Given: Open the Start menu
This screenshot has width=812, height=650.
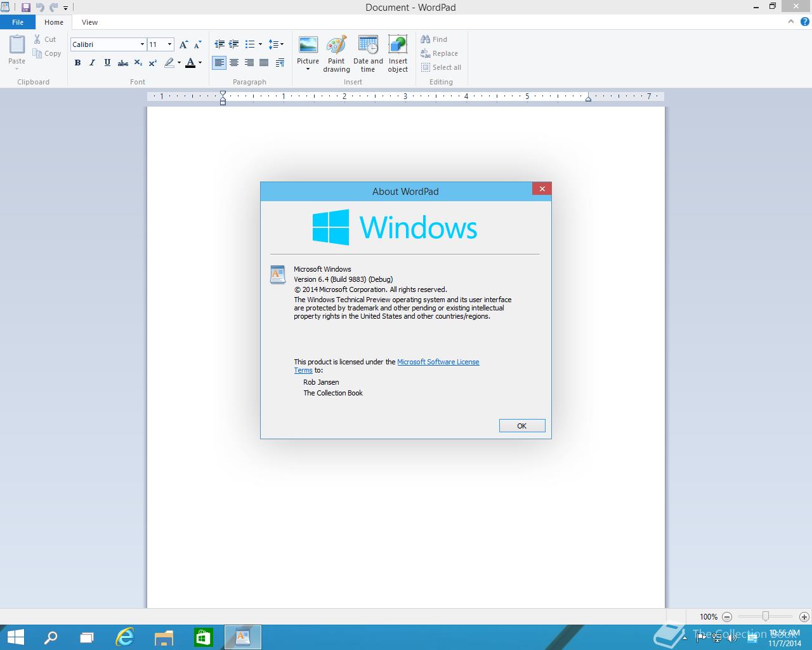Looking at the screenshot, I should tap(15, 637).
